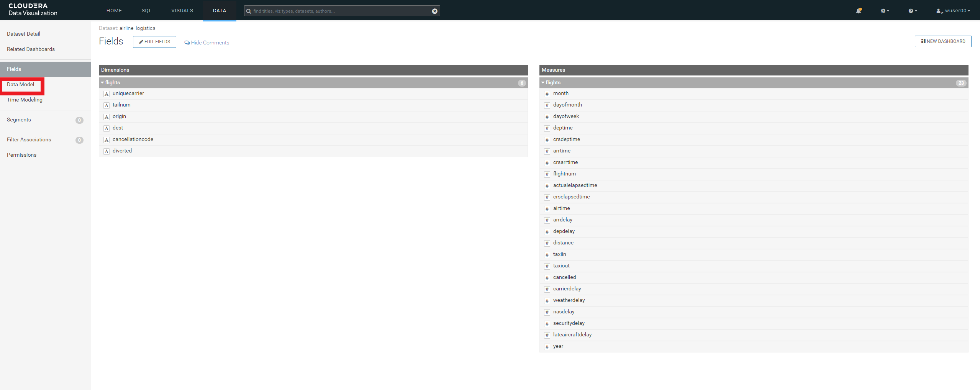
Task: Click the numeric type icon for securitydelay
Action: 547,324
